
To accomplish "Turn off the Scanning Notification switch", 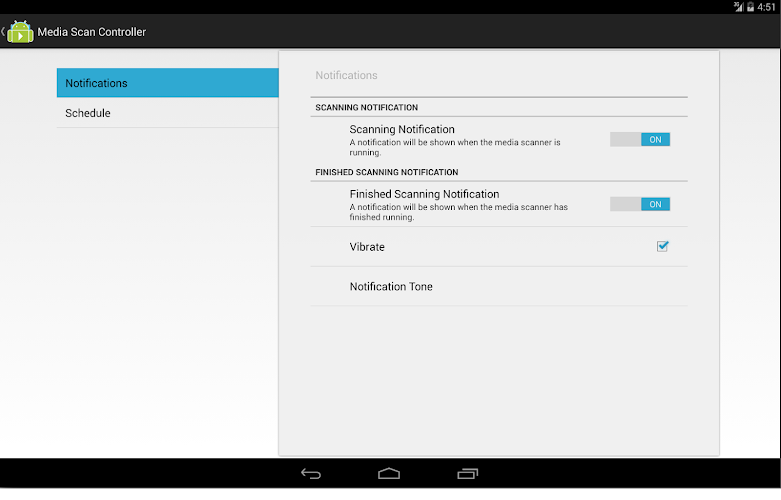I will click(x=640, y=139).
